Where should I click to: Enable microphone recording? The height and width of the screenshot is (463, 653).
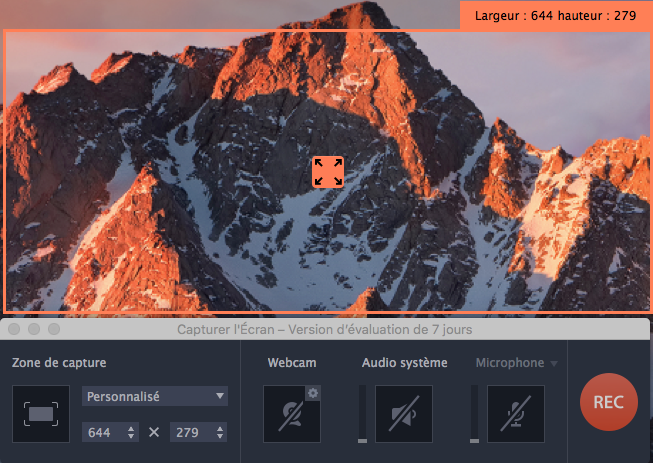coord(516,414)
